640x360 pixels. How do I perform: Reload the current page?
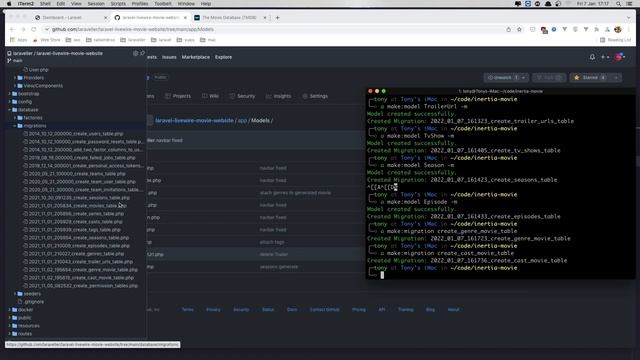coord(33,29)
